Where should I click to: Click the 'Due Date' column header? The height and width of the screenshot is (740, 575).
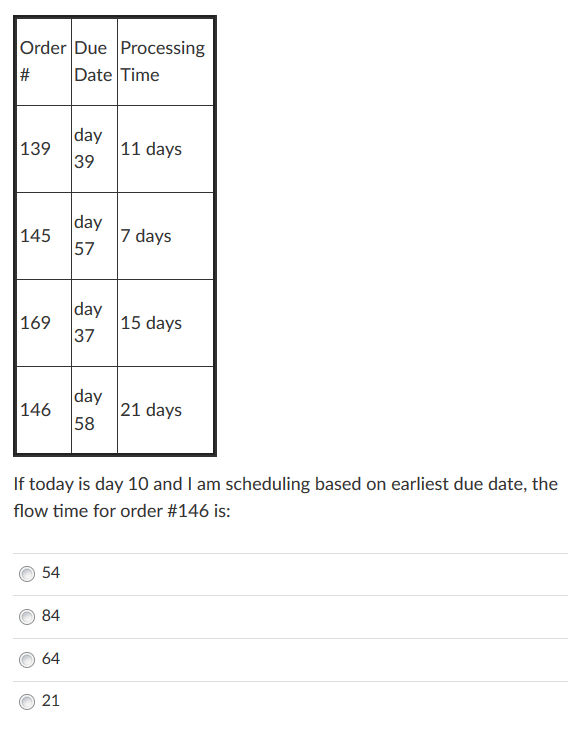[x=94, y=62]
